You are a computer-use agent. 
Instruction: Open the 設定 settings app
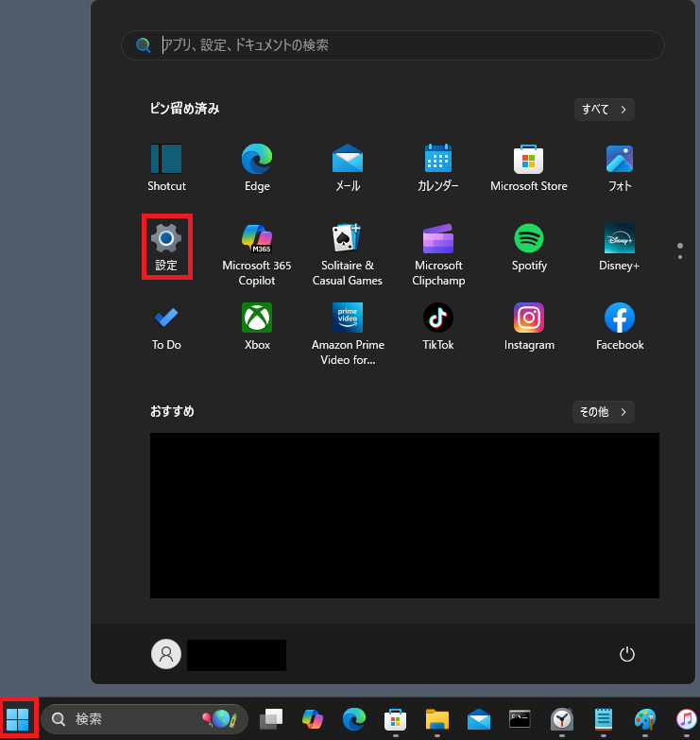pyautogui.click(x=166, y=247)
